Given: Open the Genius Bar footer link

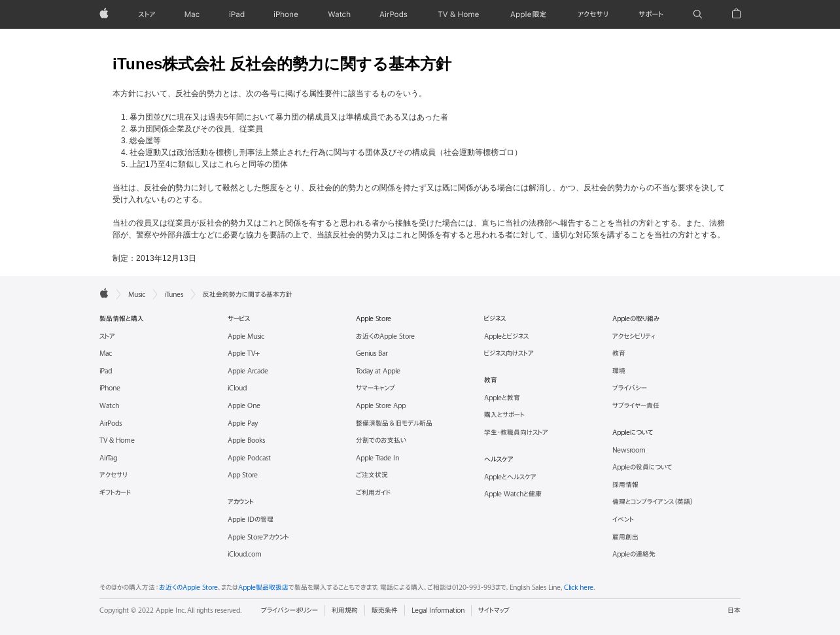Looking at the screenshot, I should pyautogui.click(x=372, y=353).
